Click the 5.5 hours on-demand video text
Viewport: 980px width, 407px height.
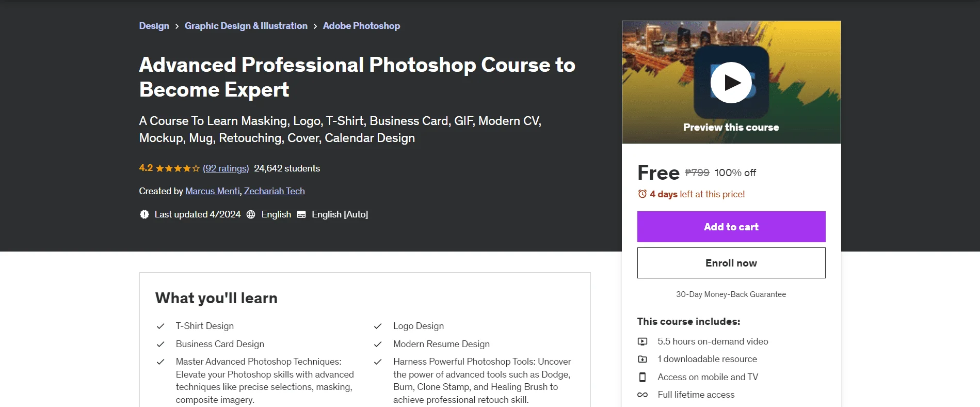(x=713, y=341)
